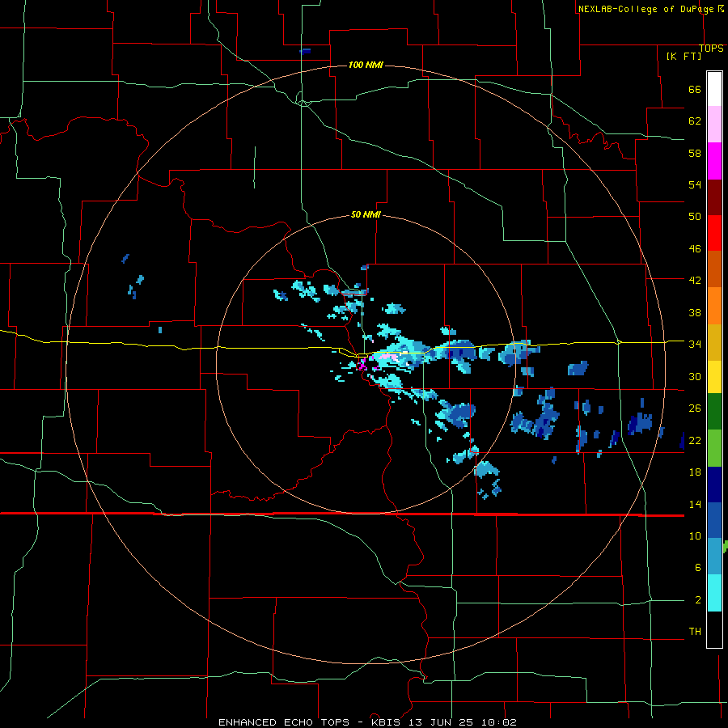Viewport: 728px width, 728px height.
Task: Click the '50 NMI' range ring label
Action: pyautogui.click(x=366, y=214)
